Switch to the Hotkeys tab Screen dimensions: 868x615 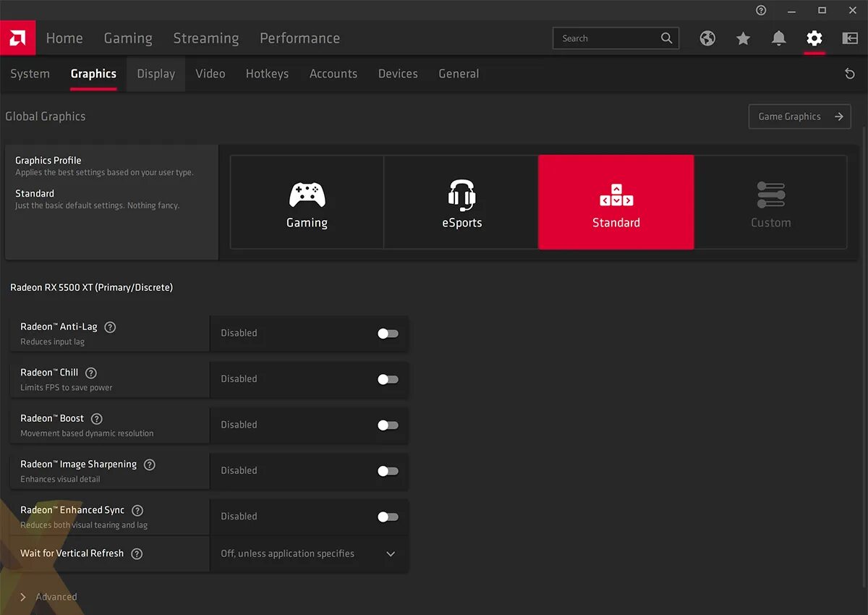tap(267, 74)
